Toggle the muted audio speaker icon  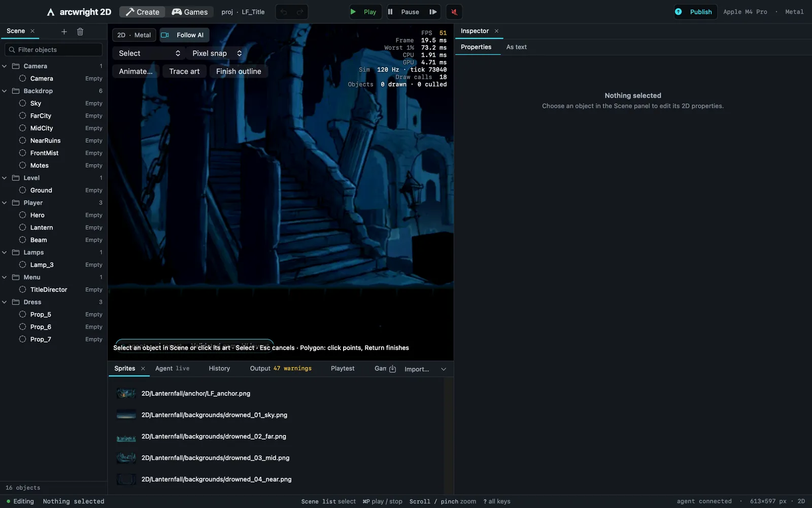(454, 12)
